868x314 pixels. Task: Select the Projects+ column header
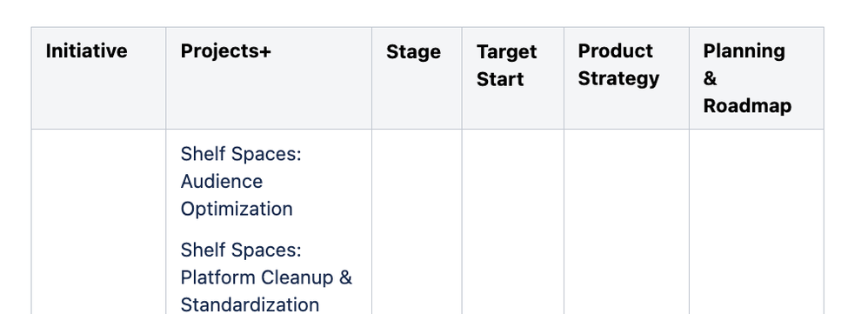point(269,78)
